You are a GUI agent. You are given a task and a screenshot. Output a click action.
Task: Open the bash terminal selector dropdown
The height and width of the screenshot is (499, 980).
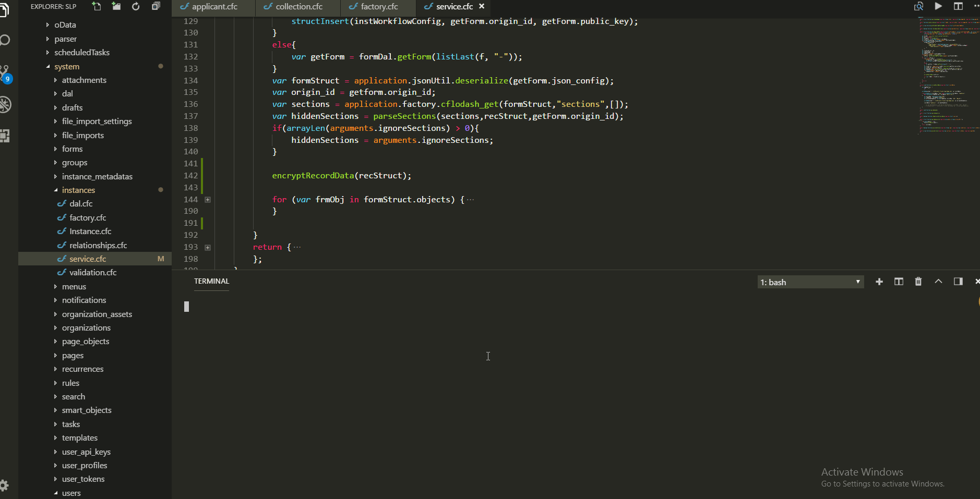tap(810, 282)
